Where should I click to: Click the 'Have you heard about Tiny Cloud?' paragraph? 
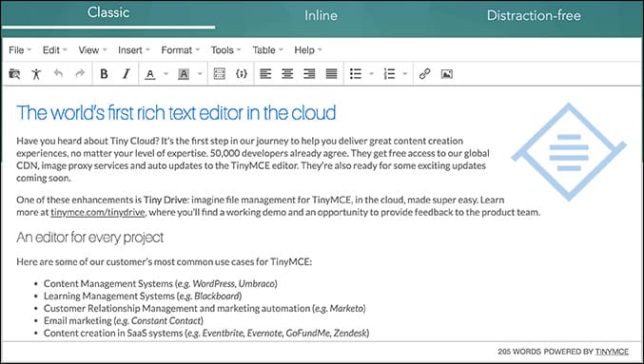tap(253, 160)
